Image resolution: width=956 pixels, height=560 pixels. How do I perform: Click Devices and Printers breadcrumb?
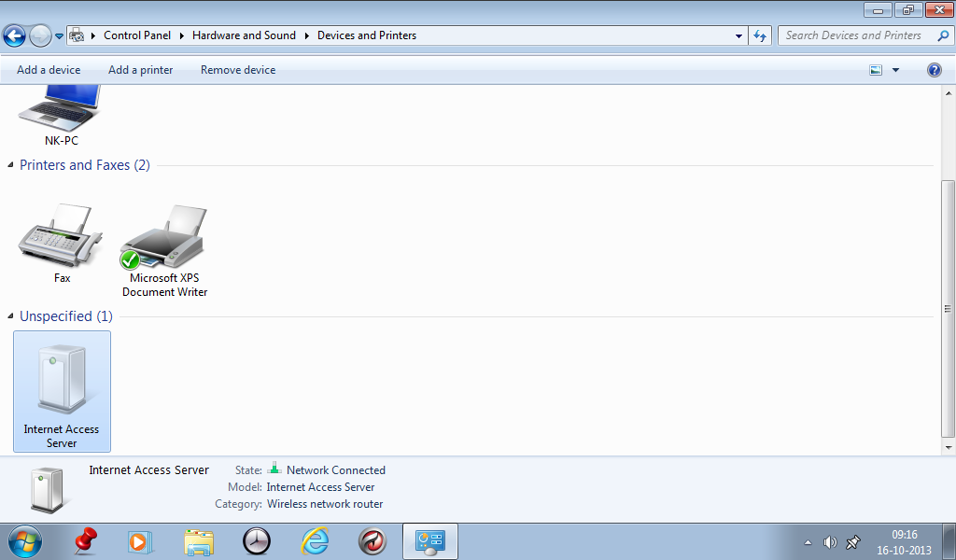[367, 35]
